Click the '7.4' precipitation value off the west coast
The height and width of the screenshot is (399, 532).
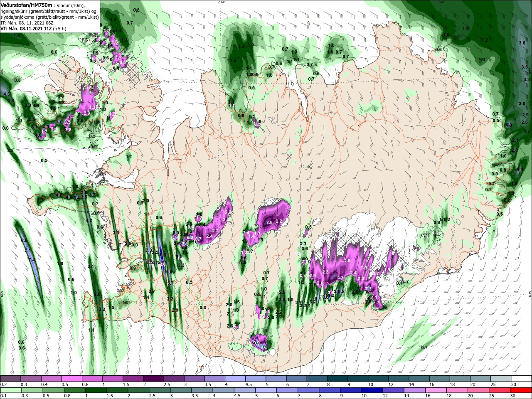[x=32, y=260]
